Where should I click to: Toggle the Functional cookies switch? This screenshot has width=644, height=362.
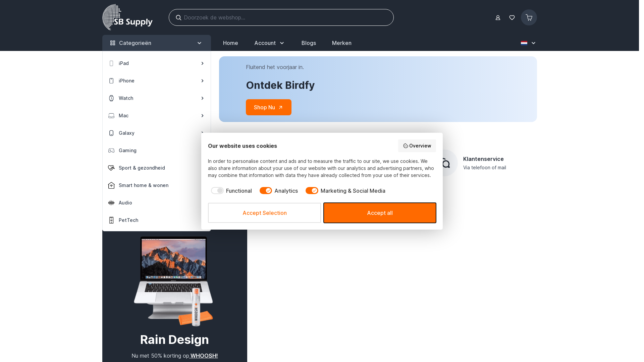(x=217, y=191)
